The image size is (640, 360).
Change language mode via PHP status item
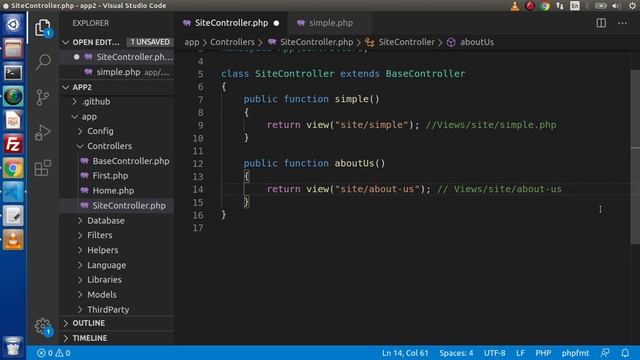click(x=543, y=353)
